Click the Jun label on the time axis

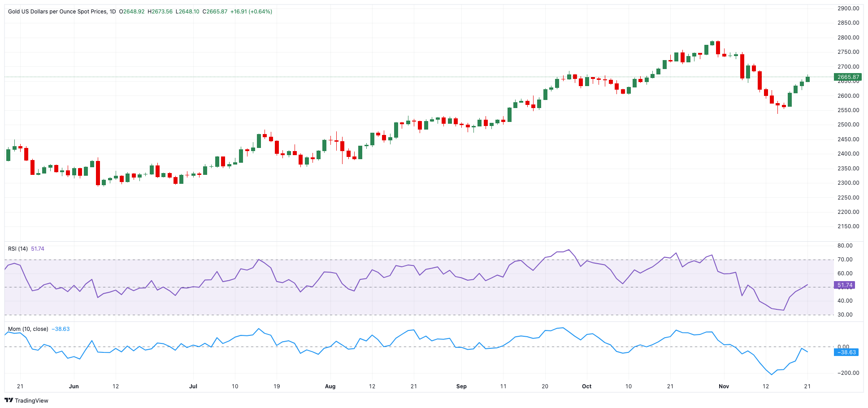point(74,386)
